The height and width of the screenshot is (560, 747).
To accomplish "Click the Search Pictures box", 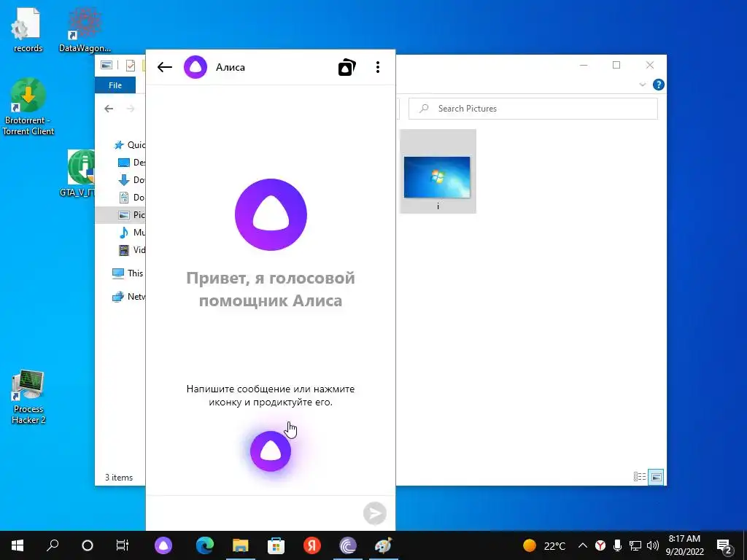I will coord(533,109).
